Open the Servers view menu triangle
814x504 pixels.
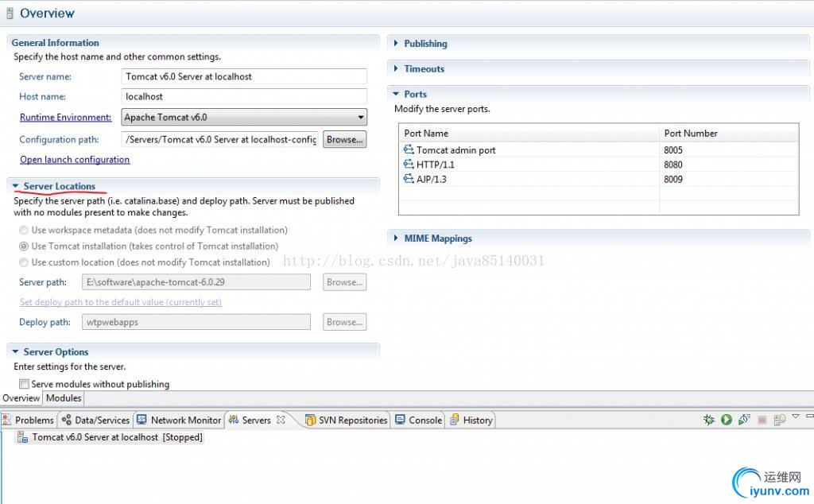(795, 417)
